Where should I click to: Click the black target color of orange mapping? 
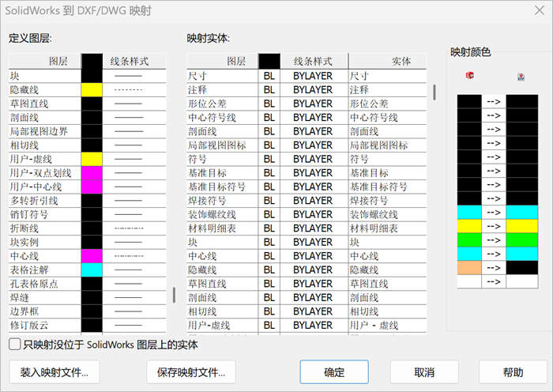pyautogui.click(x=522, y=268)
